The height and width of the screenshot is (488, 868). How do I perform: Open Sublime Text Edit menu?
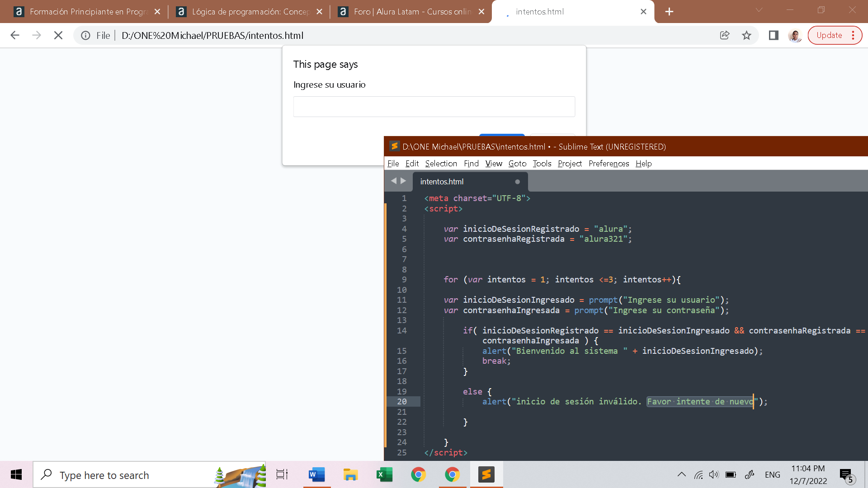point(412,164)
